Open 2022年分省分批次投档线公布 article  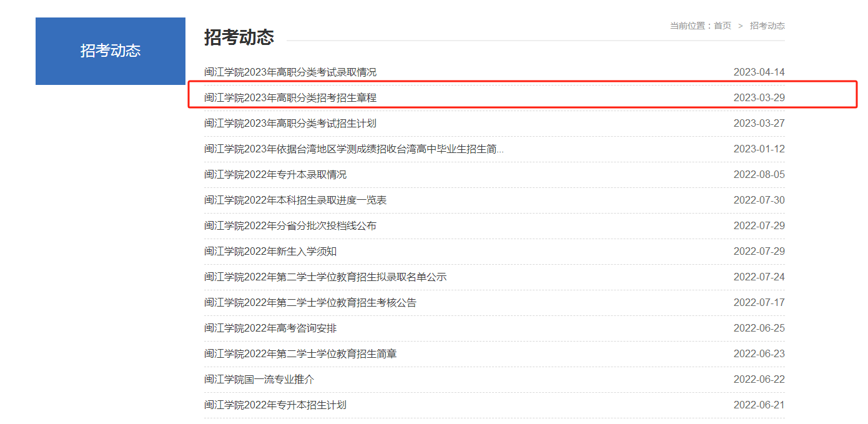[x=290, y=226]
